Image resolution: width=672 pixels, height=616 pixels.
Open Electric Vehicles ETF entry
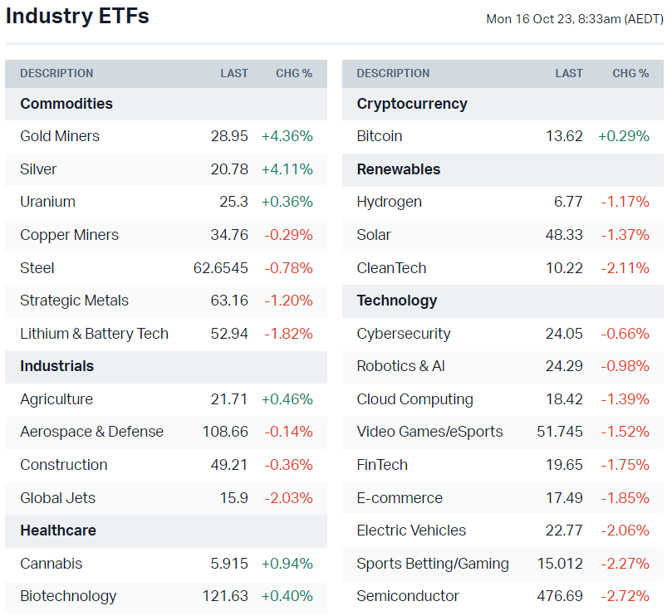[411, 530]
